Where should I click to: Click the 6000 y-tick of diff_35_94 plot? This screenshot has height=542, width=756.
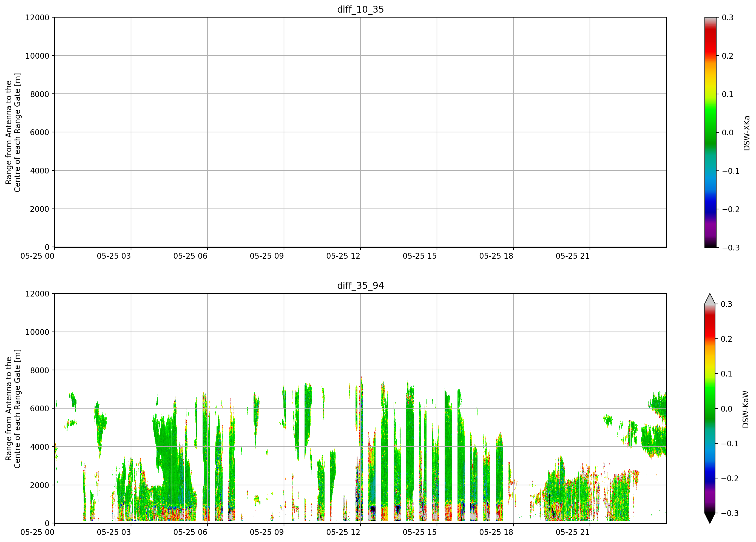[40, 408]
